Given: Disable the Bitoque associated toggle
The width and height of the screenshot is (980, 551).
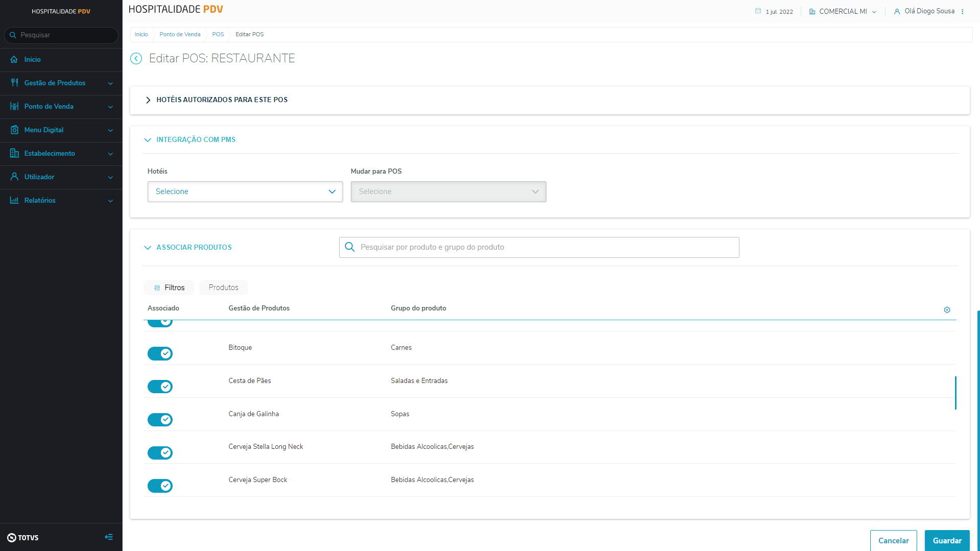Looking at the screenshot, I should [160, 353].
